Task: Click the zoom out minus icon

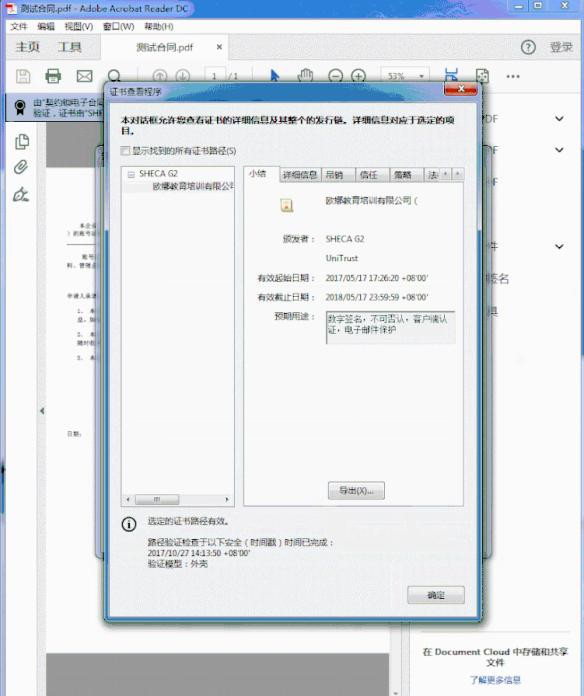Action: pos(335,76)
